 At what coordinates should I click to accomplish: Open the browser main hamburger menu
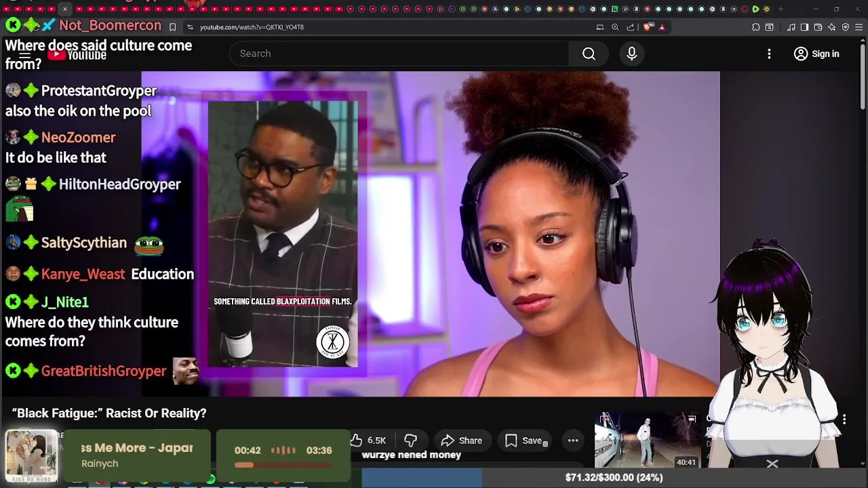click(859, 27)
